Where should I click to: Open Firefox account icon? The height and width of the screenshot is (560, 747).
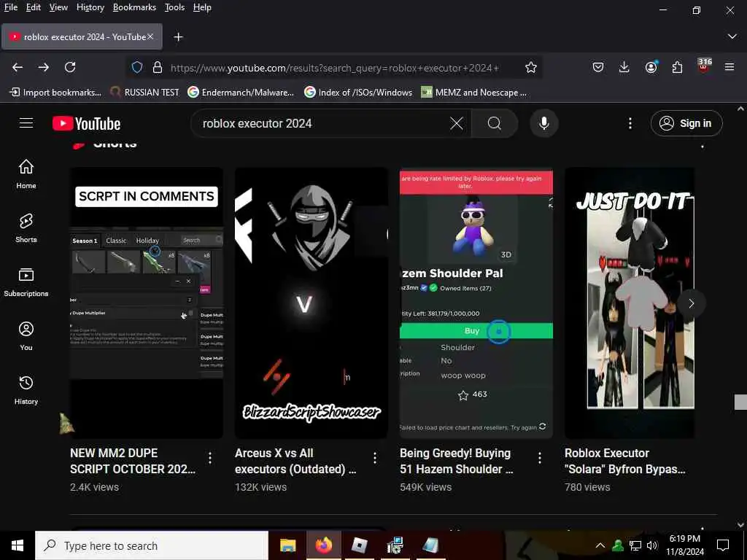(651, 67)
